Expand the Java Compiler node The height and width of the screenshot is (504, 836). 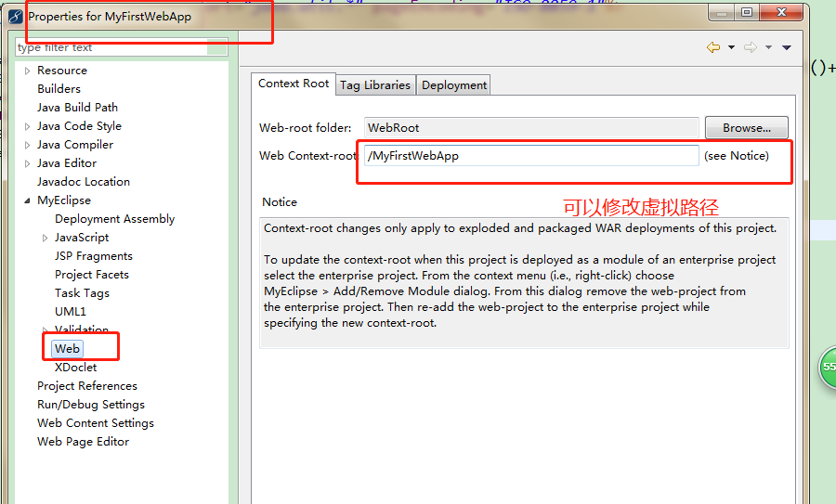click(x=27, y=145)
